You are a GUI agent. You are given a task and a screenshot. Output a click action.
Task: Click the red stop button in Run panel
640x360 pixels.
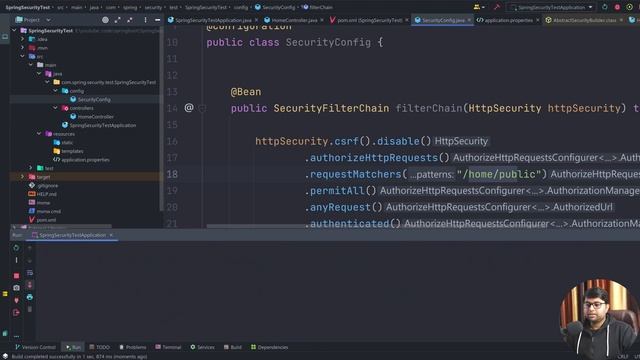[x=16, y=276]
